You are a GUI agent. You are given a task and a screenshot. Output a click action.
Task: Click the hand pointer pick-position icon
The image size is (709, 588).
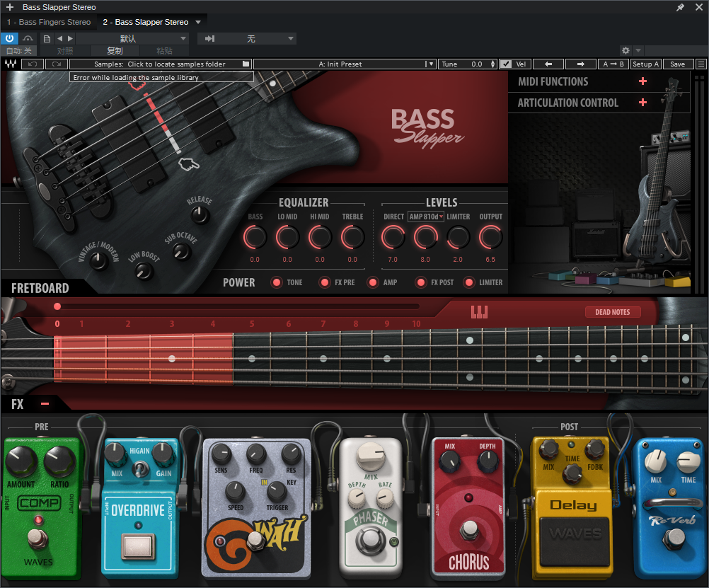[188, 164]
